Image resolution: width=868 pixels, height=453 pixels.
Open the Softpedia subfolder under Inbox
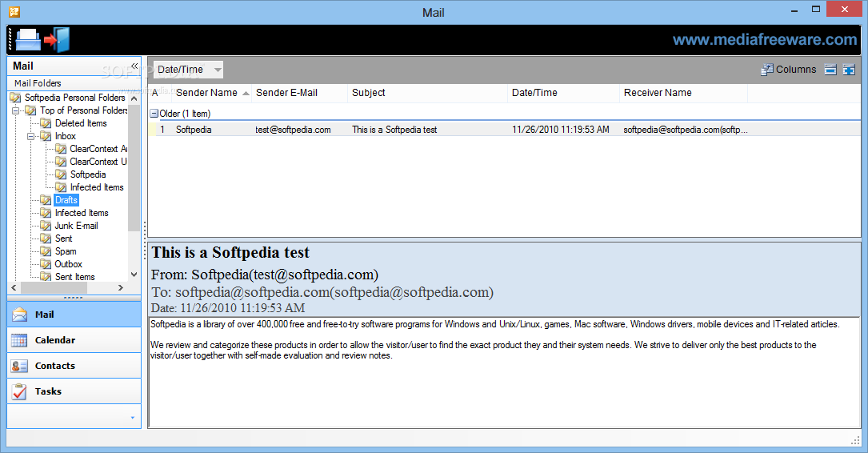(88, 174)
